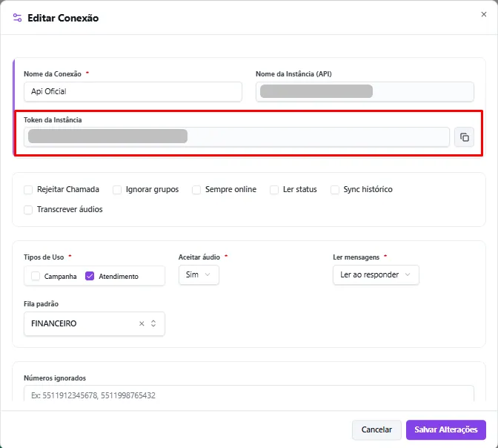This screenshot has width=498, height=448.
Task: Click the Nome da Conexão field
Action: pos(133,91)
